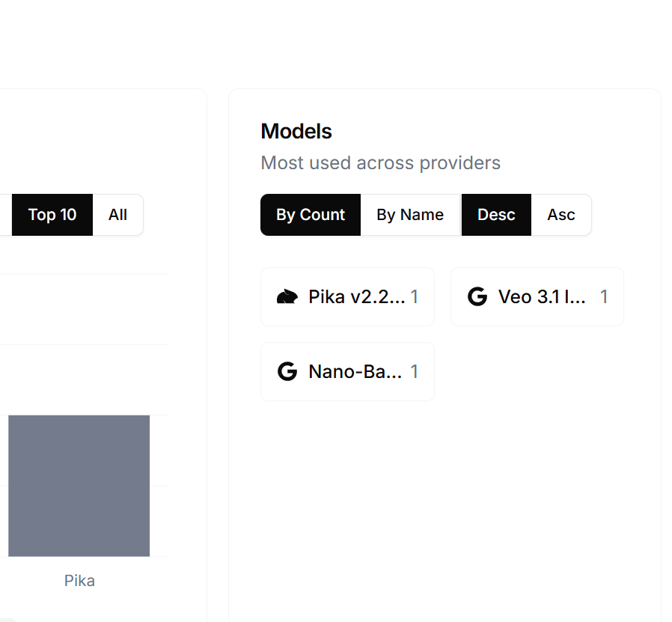Click the Pika rabbit logo icon
Viewport: 672px width, 622px height.
coord(287,297)
